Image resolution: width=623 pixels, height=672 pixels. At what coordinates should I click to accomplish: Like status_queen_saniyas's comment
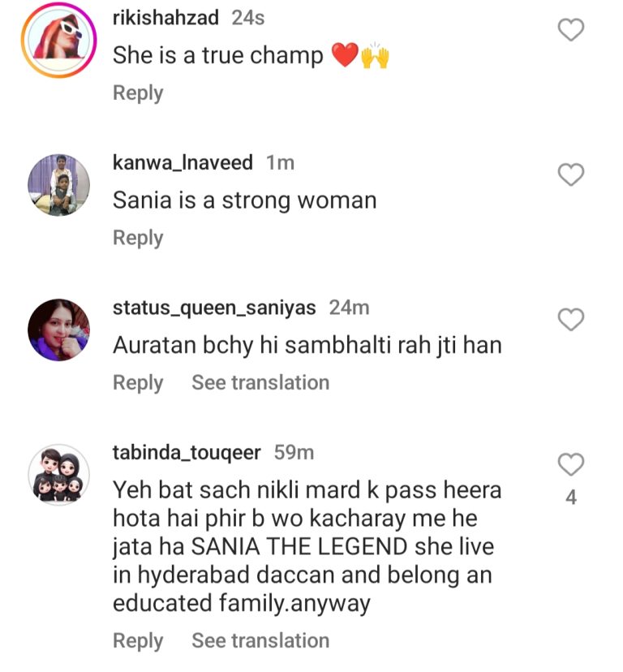click(571, 320)
